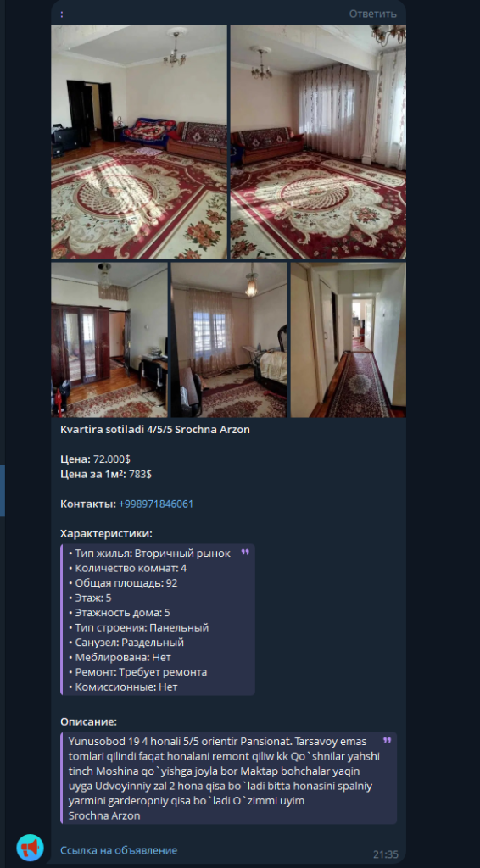
Task: Click the Цена за 1м² 783$ line
Action: [106, 475]
